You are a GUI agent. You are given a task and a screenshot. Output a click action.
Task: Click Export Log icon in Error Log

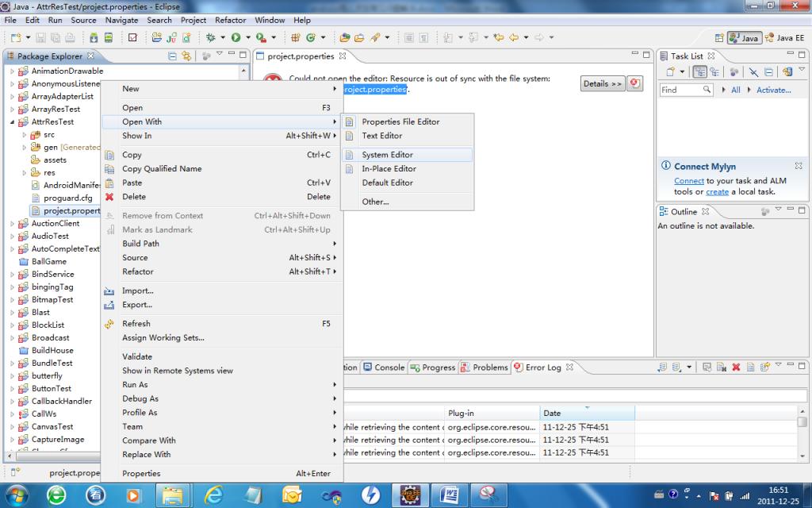tap(662, 367)
